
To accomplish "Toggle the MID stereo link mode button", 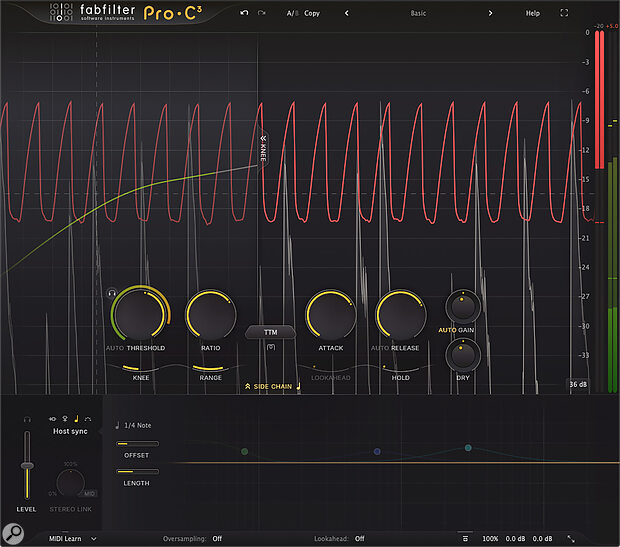I will tap(89, 494).
